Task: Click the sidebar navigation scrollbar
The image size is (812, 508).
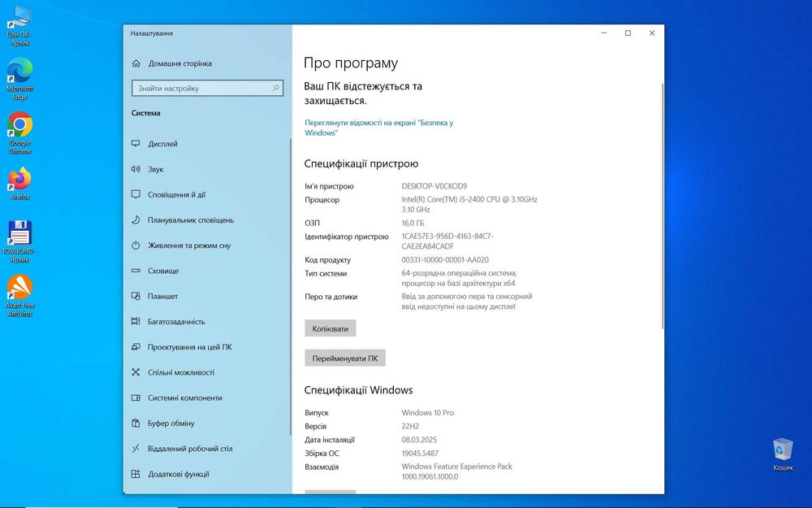Action: (291, 287)
